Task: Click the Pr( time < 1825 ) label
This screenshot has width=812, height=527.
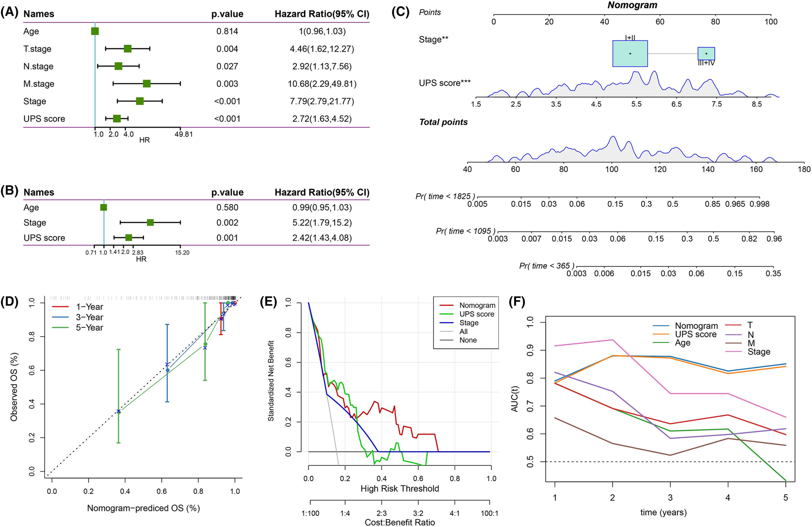Action: click(445, 196)
